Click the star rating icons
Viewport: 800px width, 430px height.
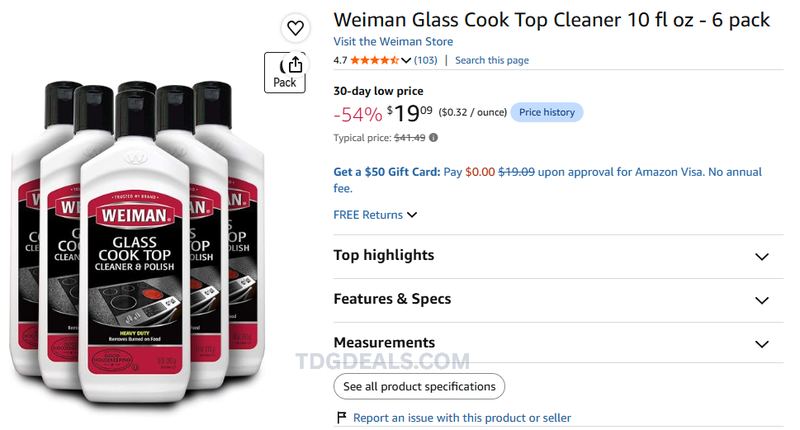pyautogui.click(x=374, y=60)
